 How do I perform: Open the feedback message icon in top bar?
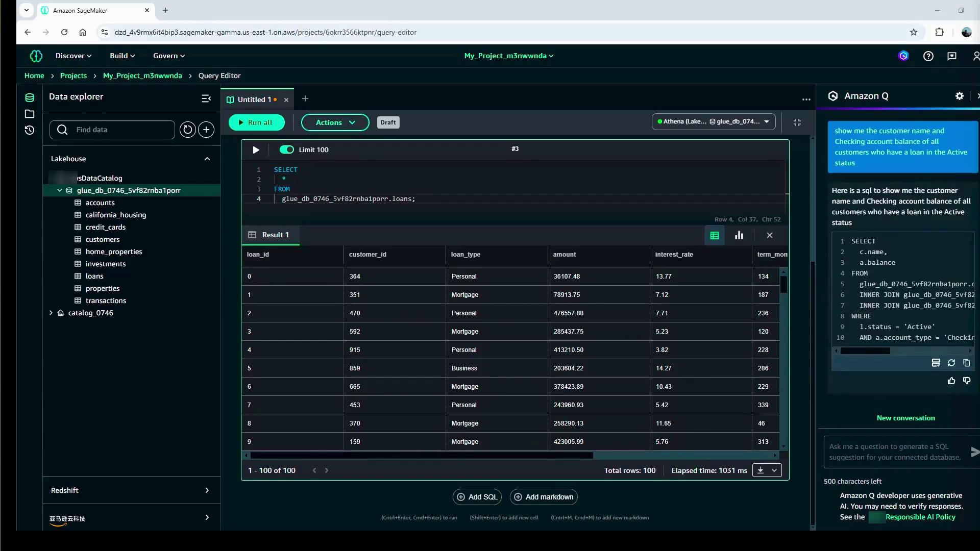(952, 56)
